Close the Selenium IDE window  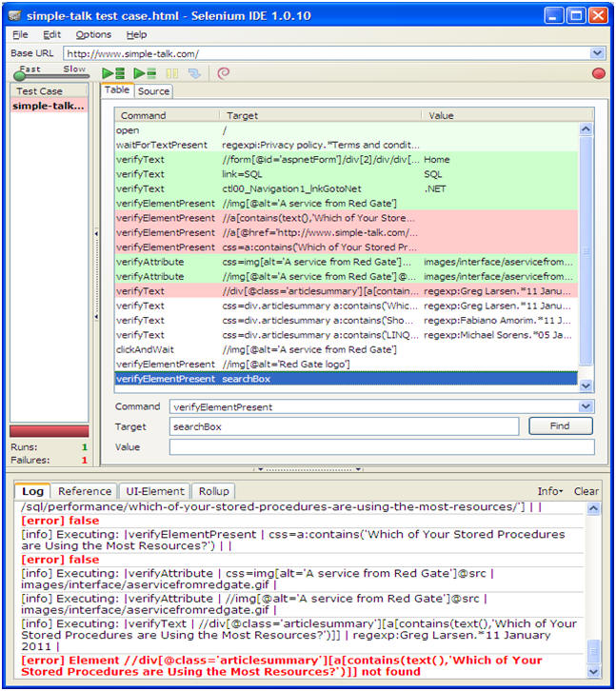tap(598, 16)
